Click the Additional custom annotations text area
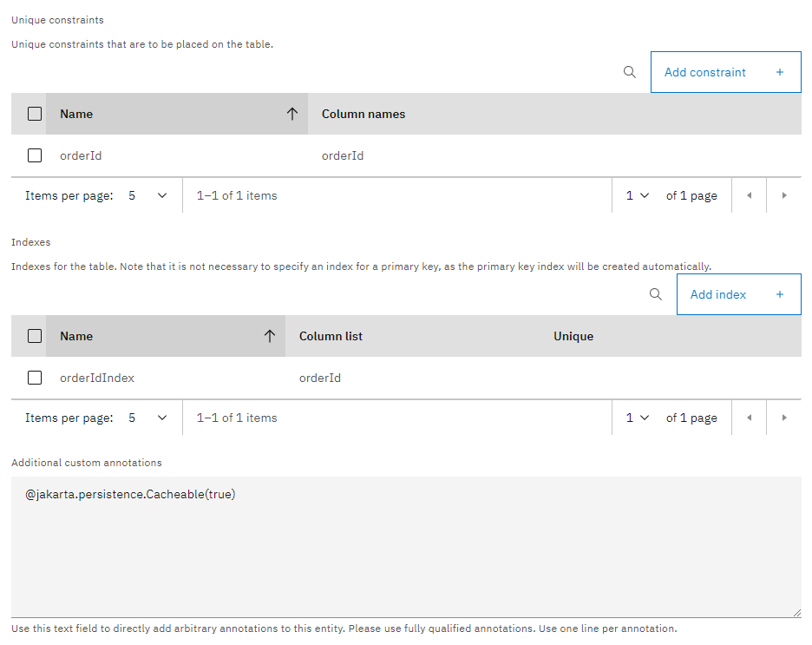The image size is (812, 645). [406, 547]
